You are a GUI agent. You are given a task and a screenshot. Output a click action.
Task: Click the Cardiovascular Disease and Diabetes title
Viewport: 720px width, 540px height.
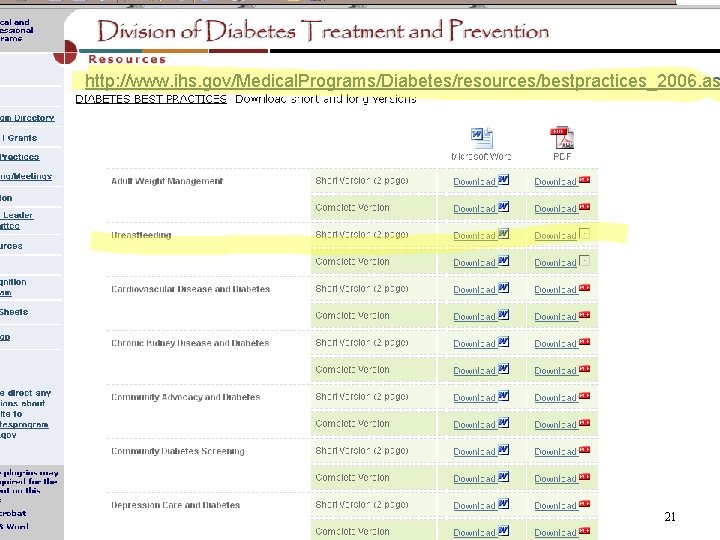tap(191, 289)
